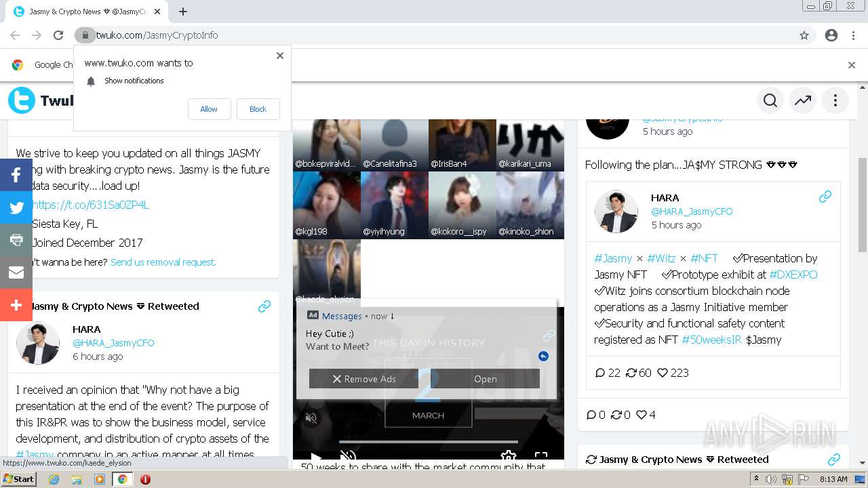Expand more share options plus icon
Screen dimensions: 868x488
(16, 305)
